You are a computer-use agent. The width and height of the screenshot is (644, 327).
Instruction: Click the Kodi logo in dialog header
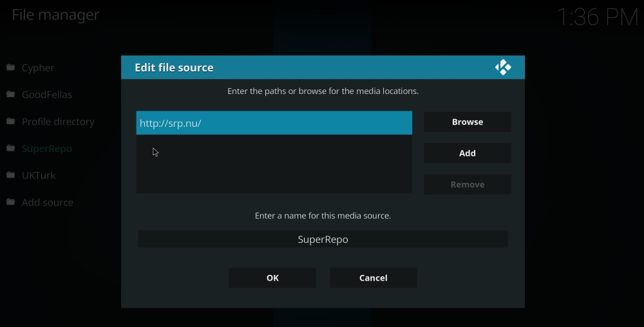503,68
